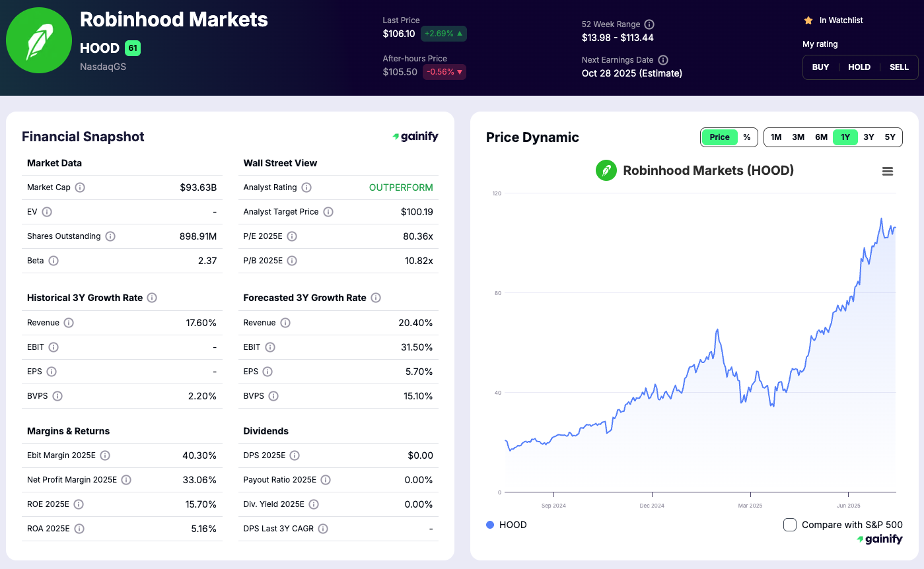
Task: Click the HOOD score badge 61
Action: click(133, 48)
